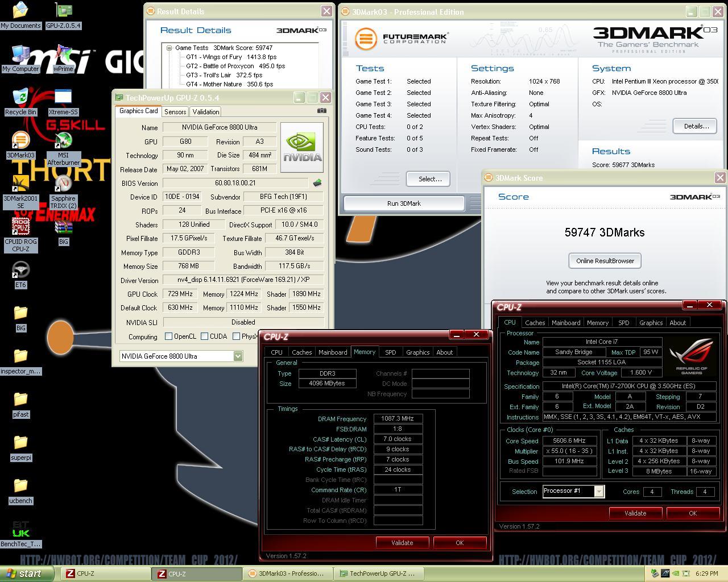Screen dimensions: 728x582
Task: Click the system Details... button
Action: tap(696, 126)
